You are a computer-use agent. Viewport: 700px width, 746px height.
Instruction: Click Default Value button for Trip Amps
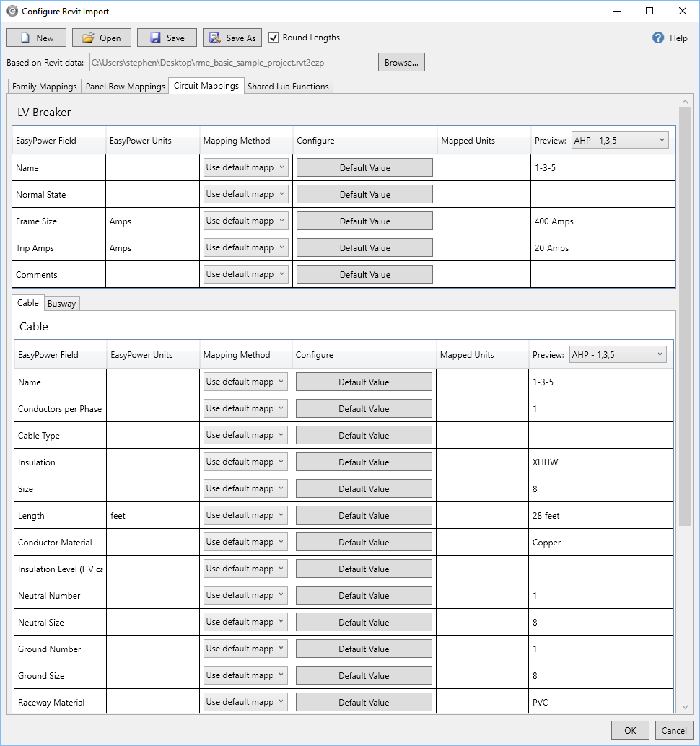click(x=364, y=248)
